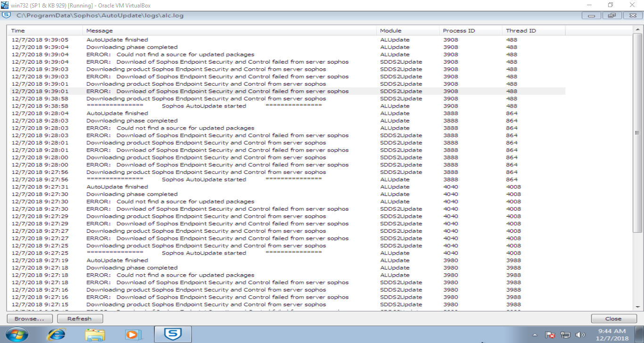The height and width of the screenshot is (343, 644).
Task: Select the 9:27:19 AutoUpdate finished message
Action: (x=117, y=261)
